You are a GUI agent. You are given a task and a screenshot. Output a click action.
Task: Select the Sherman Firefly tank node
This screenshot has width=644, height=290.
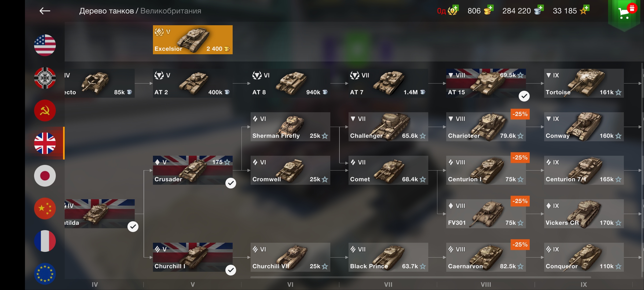(290, 127)
